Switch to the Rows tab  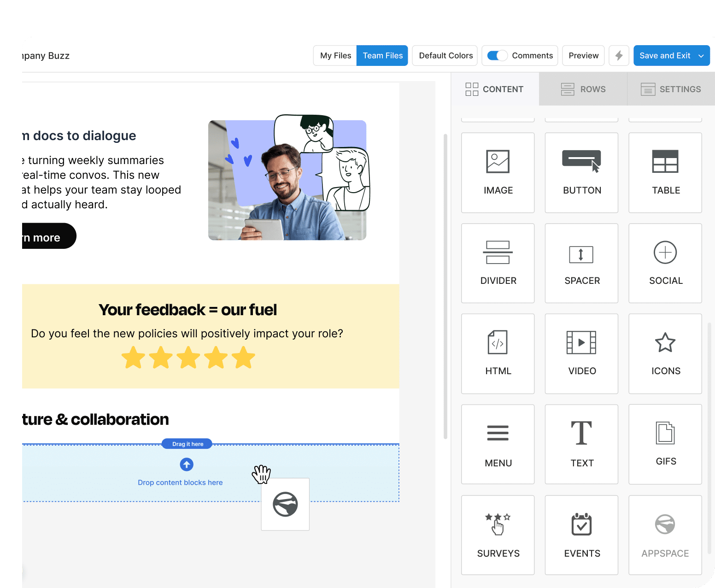pyautogui.click(x=583, y=89)
